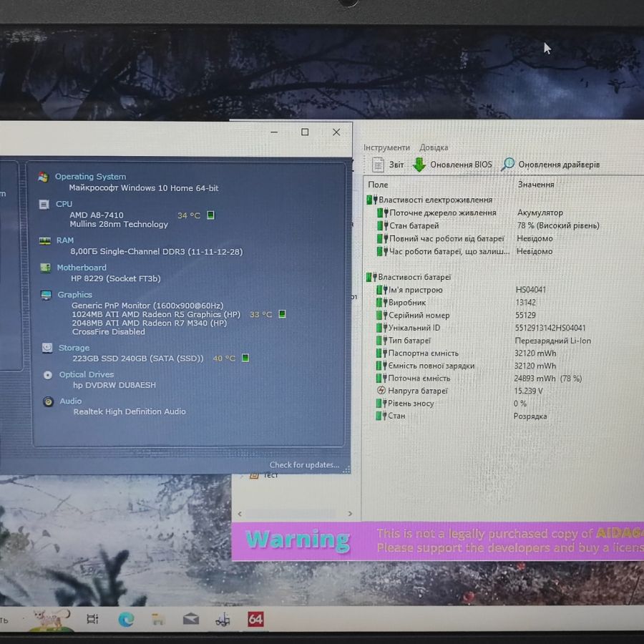Click the CPU chip icon in Speccy
644x644 pixels.
click(x=44, y=204)
